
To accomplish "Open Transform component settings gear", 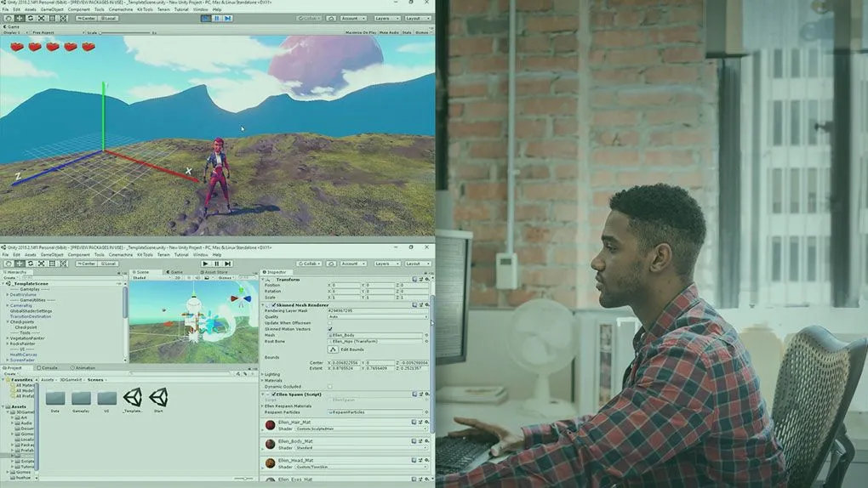I will 427,280.
